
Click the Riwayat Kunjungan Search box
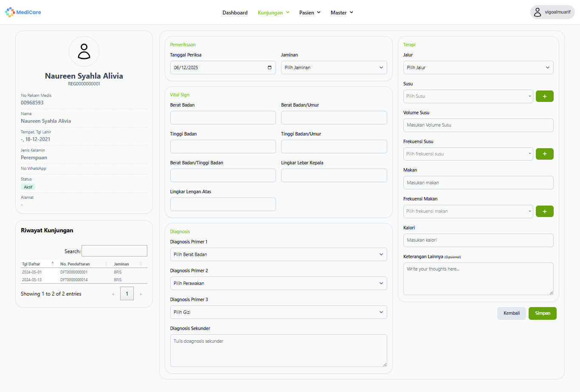coord(114,251)
